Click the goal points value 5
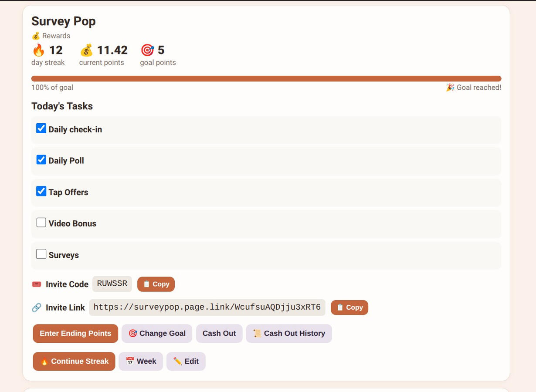The width and height of the screenshot is (536, 392). [161, 51]
